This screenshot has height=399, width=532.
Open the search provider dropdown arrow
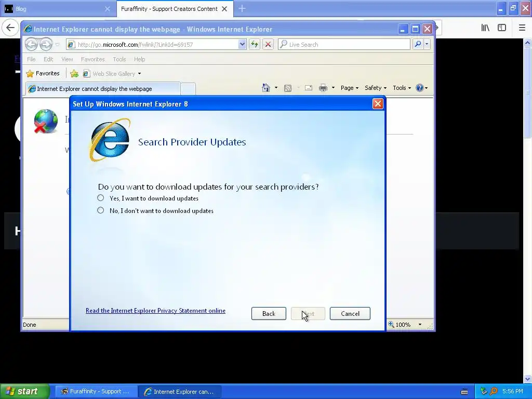427,44
